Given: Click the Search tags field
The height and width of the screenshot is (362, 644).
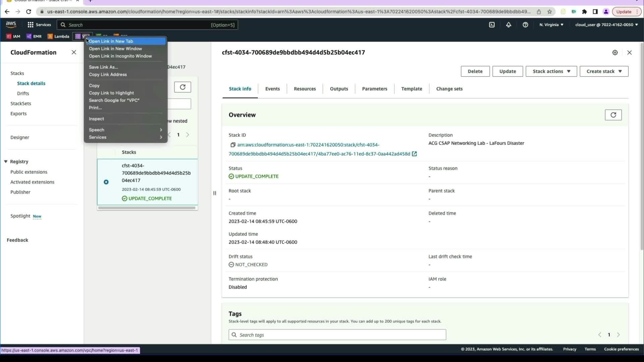Looking at the screenshot, I should pyautogui.click(x=337, y=335).
